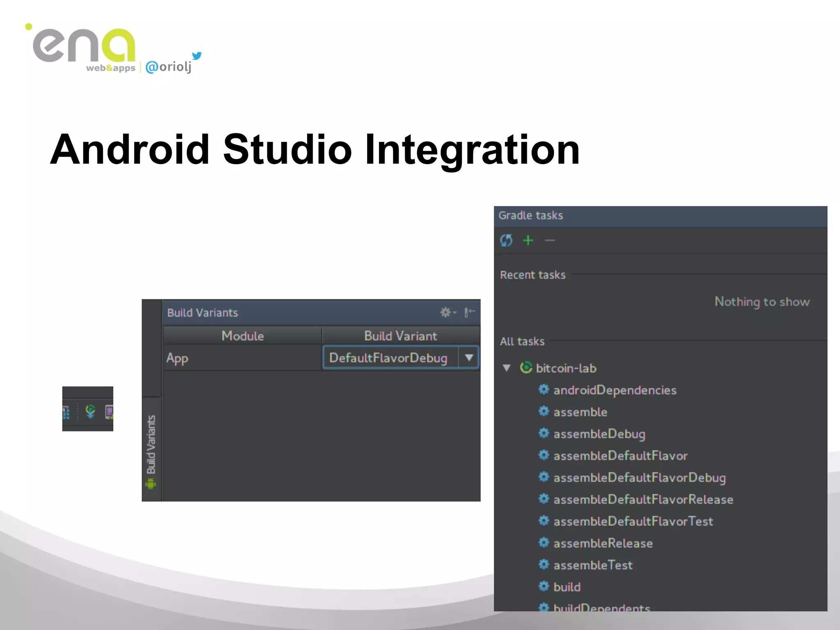Viewport: 840px width, 630px height.
Task: Click the Gradle tasks panel title
Action: pos(531,216)
